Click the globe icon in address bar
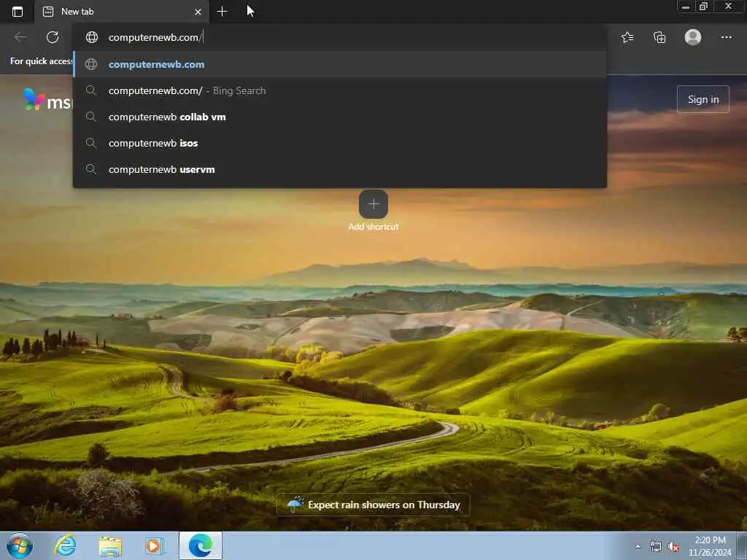This screenshot has height=560, width=747. (91, 37)
